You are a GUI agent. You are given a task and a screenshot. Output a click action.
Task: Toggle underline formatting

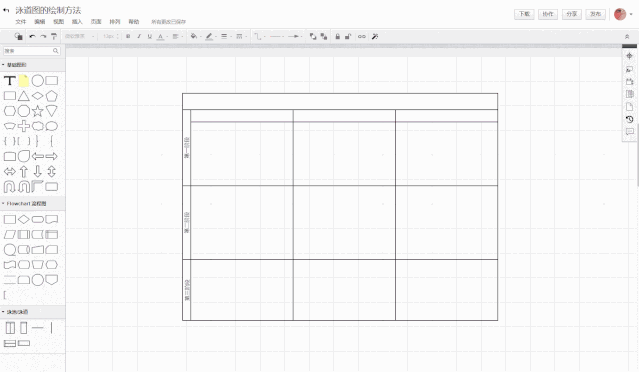[150, 37]
